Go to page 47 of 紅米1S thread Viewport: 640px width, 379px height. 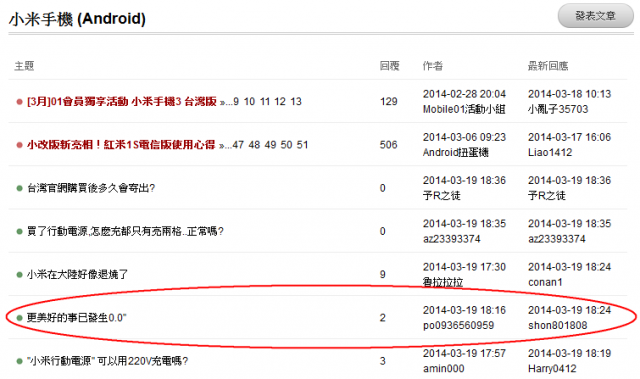238,145
